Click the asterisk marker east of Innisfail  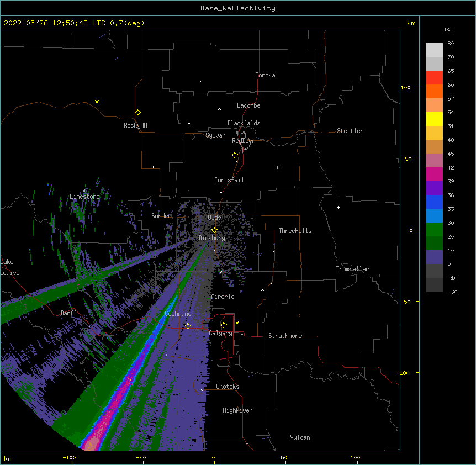click(x=277, y=168)
